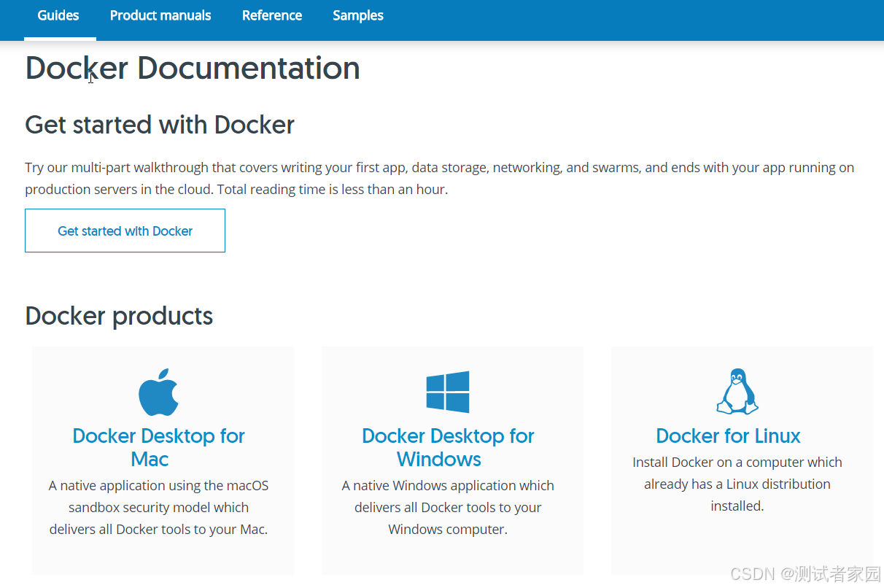Open the Guides tab
Viewport: 884px width, 588px height.
58,15
